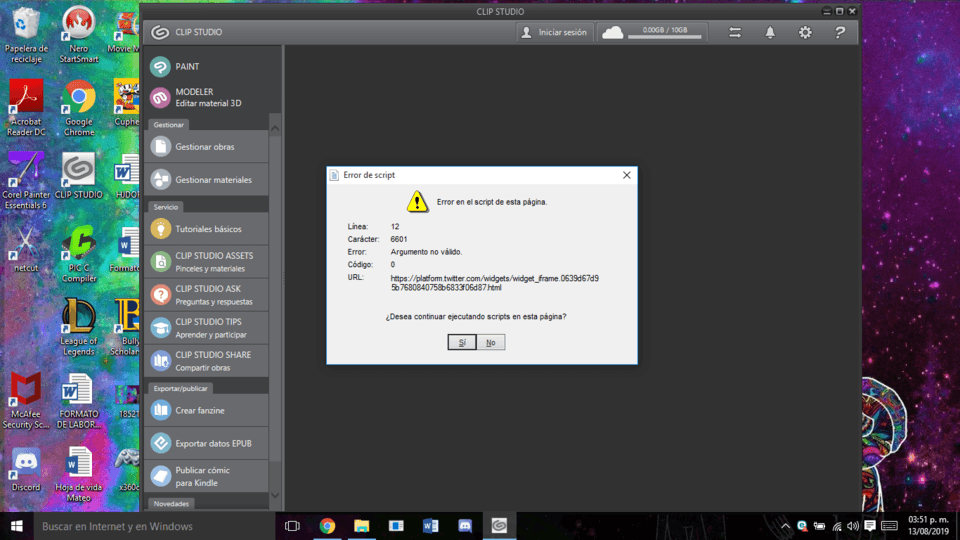Open File Explorer from the taskbar
This screenshot has height=540, width=960.
tap(361, 526)
